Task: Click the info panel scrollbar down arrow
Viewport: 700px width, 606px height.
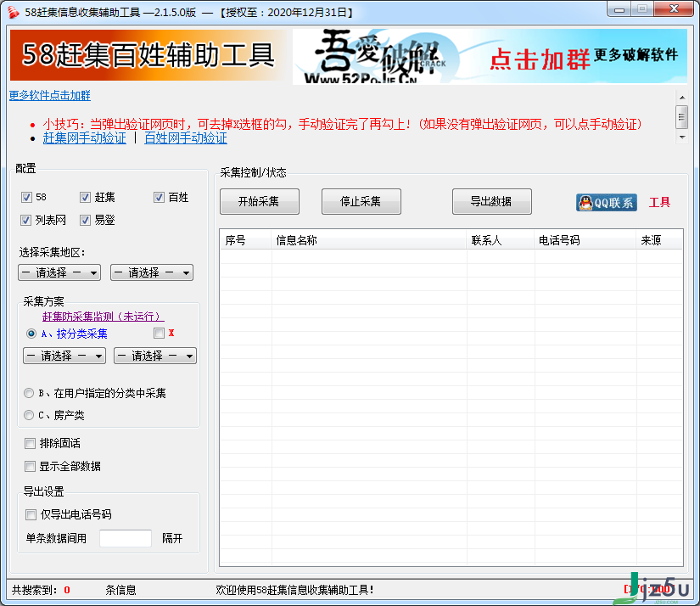Action: [682, 137]
